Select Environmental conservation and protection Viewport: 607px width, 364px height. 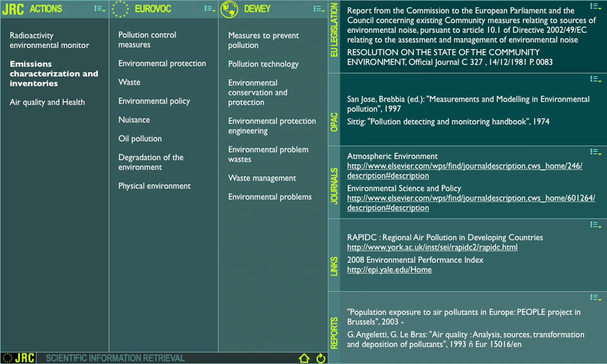coord(258,92)
